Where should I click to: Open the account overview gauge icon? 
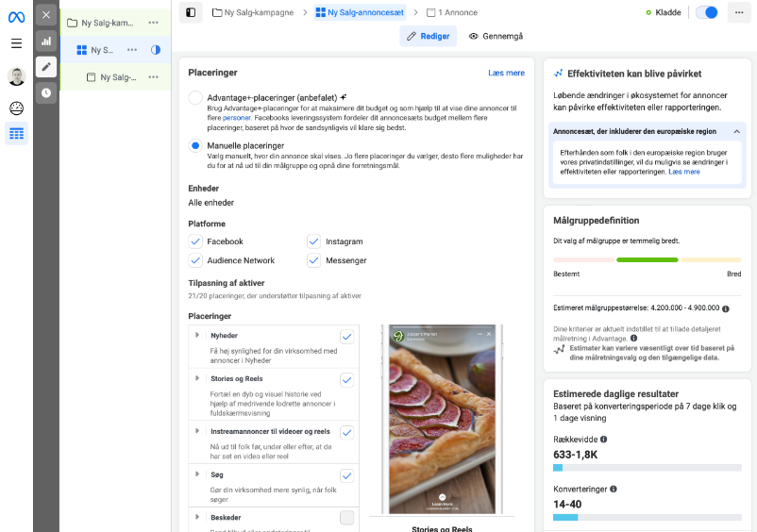pyautogui.click(x=16, y=108)
